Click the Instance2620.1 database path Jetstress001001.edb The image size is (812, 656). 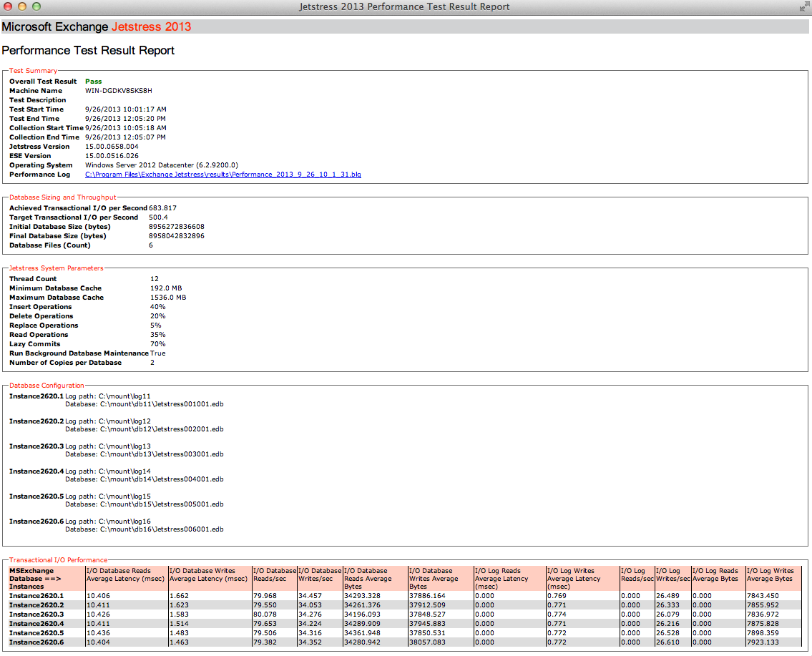[162, 404]
